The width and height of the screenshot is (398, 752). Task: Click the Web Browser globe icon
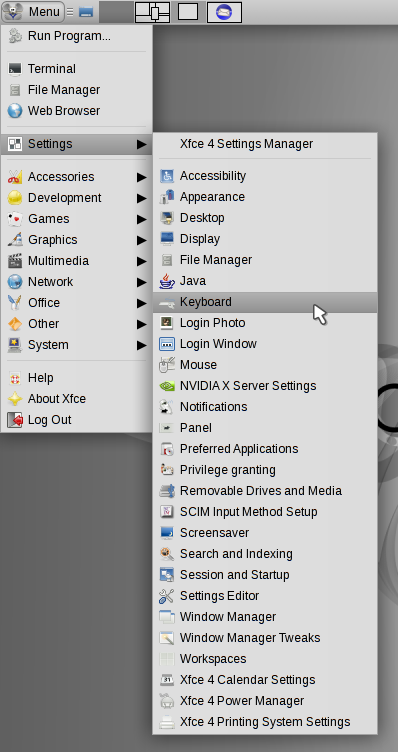coord(15,111)
